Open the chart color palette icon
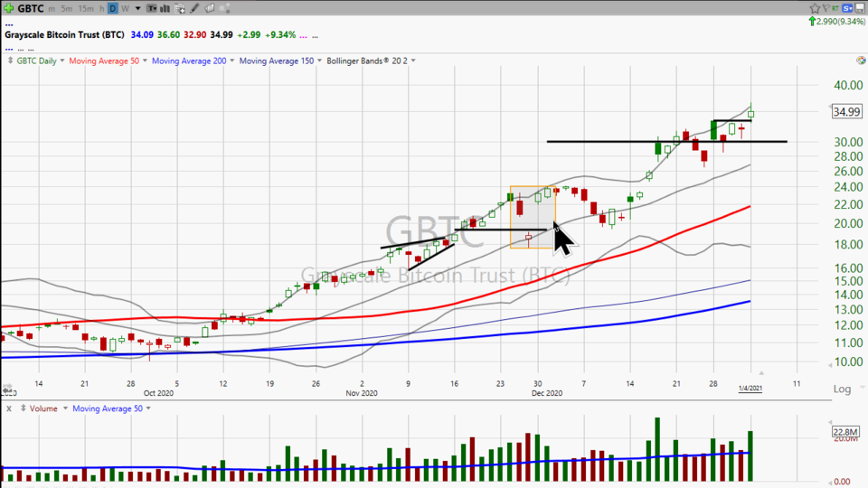Image resolution: width=868 pixels, height=488 pixels. (861, 61)
